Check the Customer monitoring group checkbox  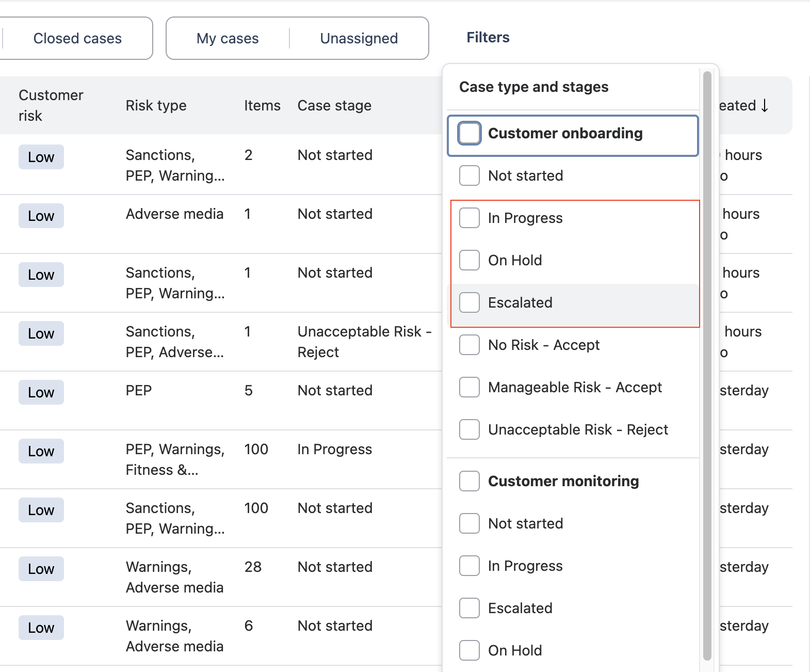click(469, 481)
